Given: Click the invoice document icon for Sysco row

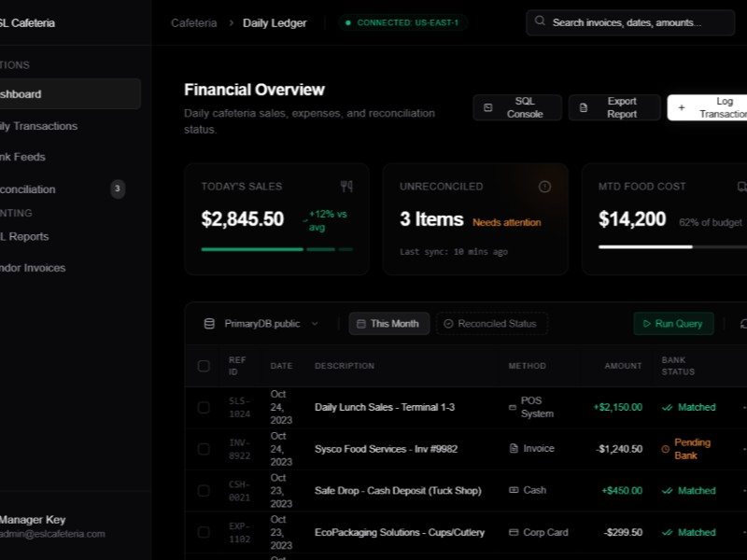Looking at the screenshot, I should pos(514,449).
